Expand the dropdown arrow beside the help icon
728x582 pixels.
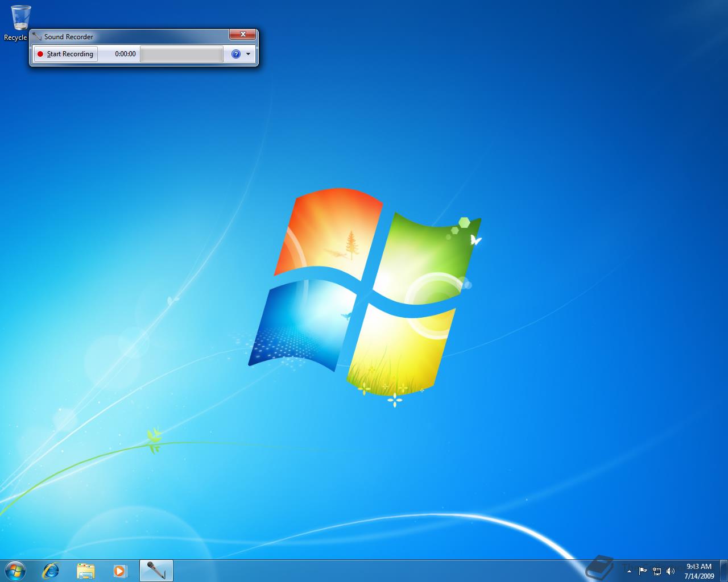pyautogui.click(x=249, y=54)
